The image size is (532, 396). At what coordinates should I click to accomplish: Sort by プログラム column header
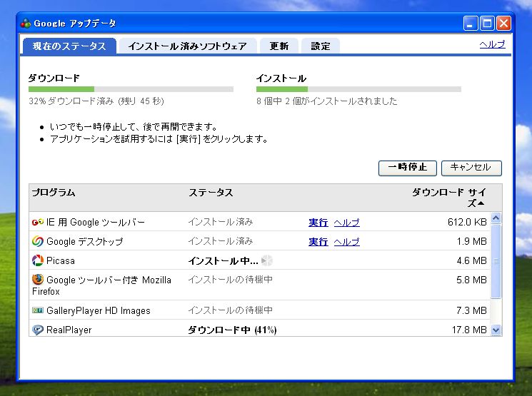tap(54, 193)
